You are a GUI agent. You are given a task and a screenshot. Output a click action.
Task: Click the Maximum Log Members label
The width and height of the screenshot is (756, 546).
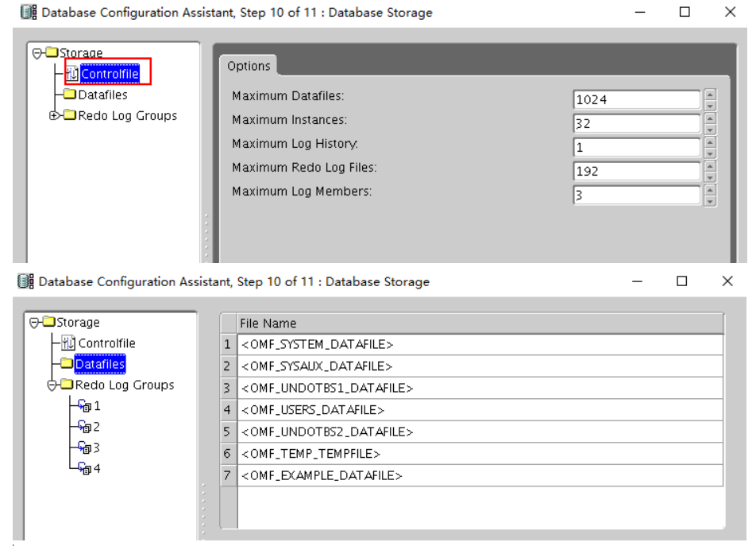pos(302,192)
